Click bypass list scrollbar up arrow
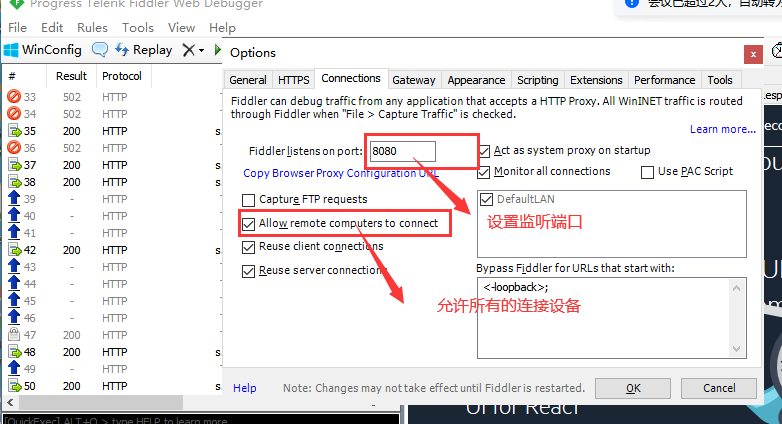 click(x=737, y=288)
